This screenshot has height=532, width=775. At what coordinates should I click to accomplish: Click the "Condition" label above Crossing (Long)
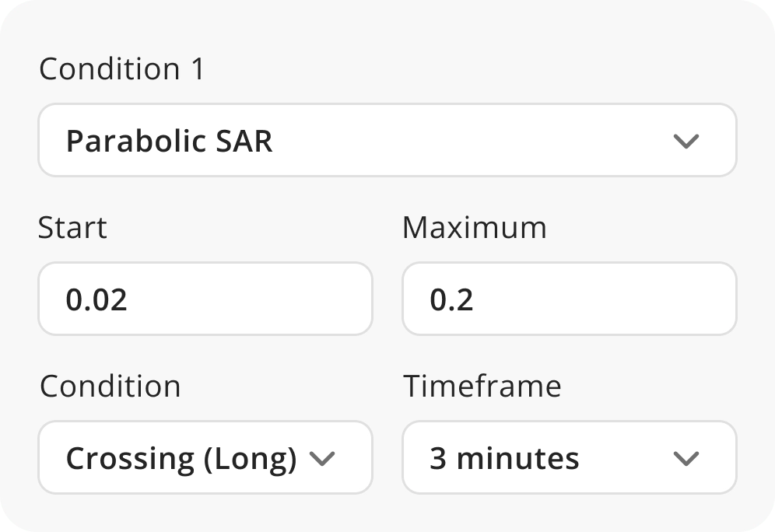tap(110, 387)
